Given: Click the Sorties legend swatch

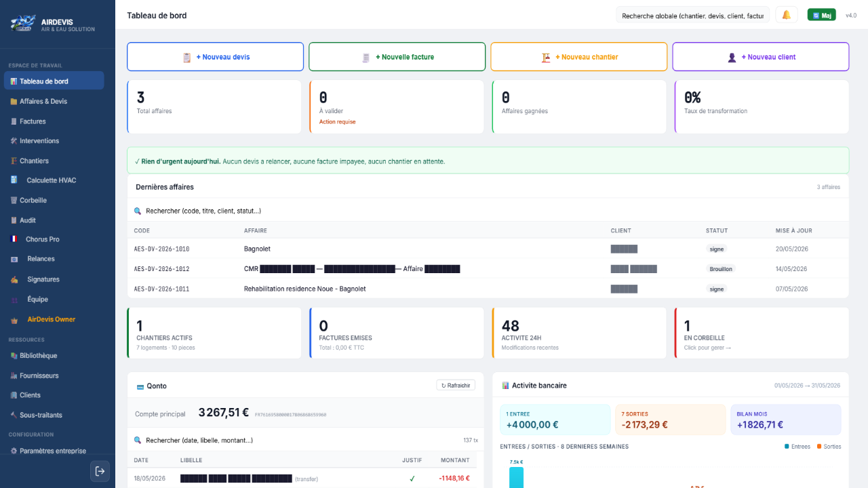Looking at the screenshot, I should click(x=819, y=447).
